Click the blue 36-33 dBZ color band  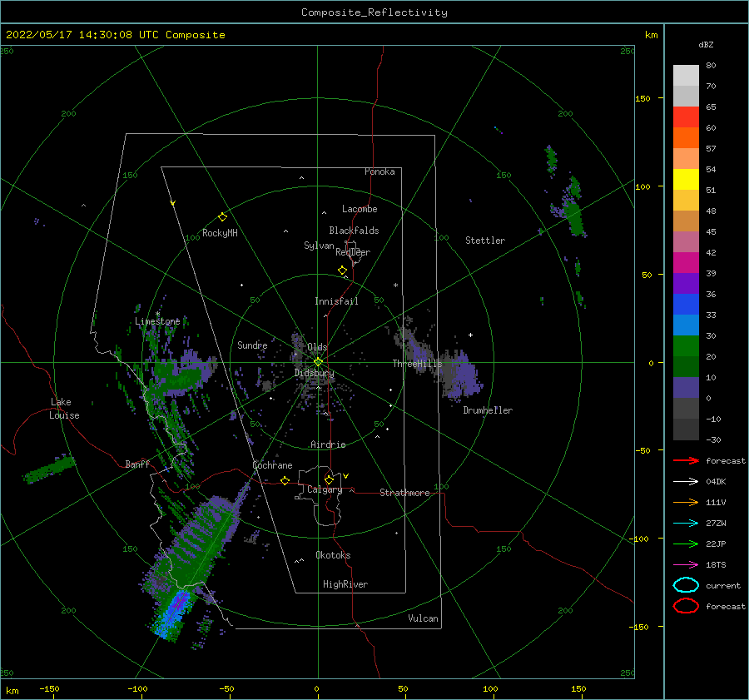[x=686, y=305]
